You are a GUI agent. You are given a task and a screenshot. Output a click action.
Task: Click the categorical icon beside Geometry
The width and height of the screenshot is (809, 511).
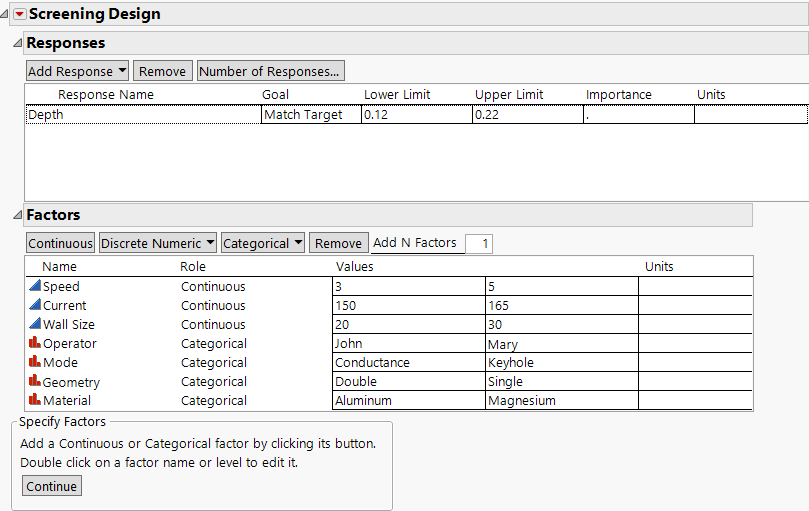pyautogui.click(x=35, y=382)
